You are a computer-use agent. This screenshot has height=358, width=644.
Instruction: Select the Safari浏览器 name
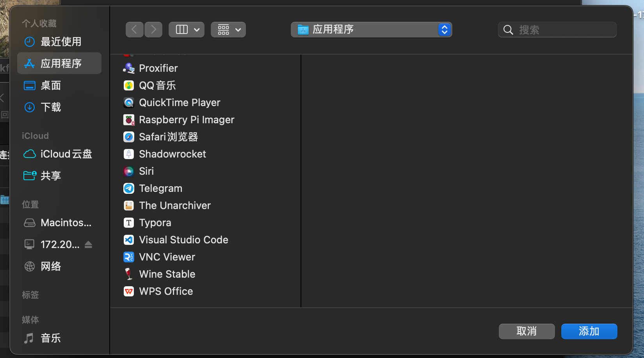(x=169, y=137)
